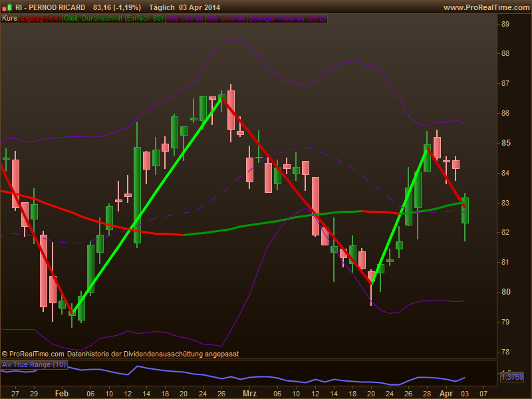
Task: Select the Kurs indicator label
Action: 9,19
